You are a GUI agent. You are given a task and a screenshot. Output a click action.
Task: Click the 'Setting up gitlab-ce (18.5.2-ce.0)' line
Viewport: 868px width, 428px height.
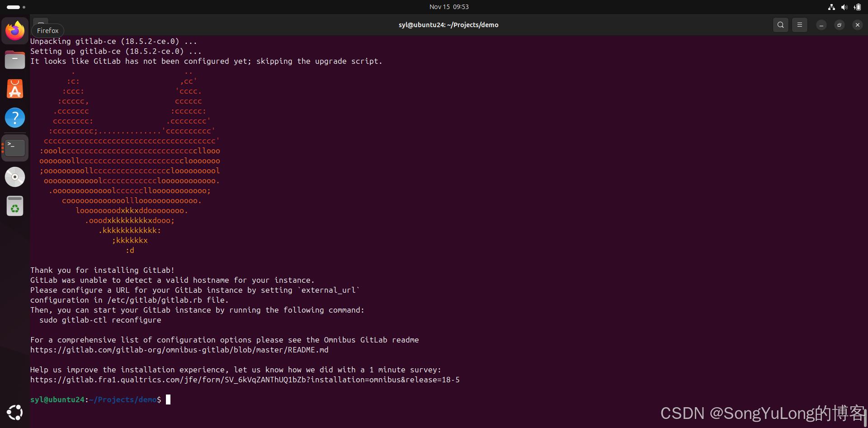click(116, 51)
